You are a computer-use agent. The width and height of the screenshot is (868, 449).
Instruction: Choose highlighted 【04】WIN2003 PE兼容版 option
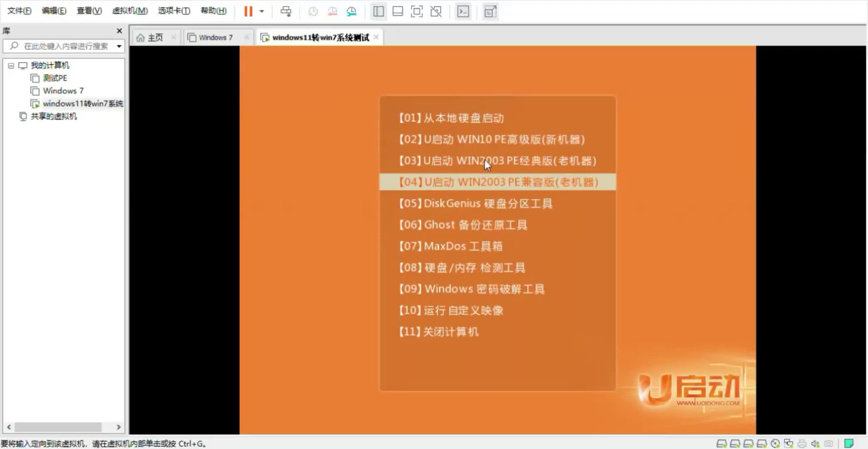(x=498, y=182)
